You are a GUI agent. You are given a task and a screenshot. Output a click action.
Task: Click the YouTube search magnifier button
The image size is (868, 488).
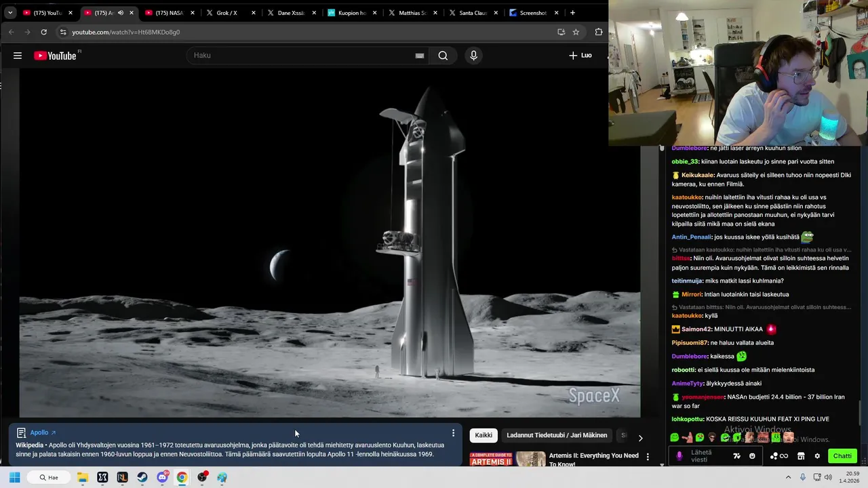[443, 56]
